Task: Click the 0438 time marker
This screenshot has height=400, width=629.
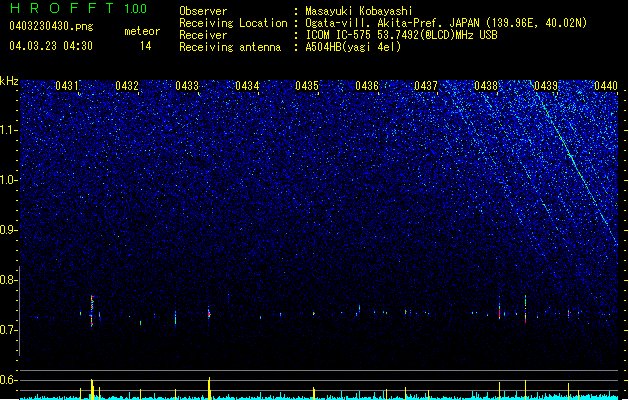Action: pos(486,85)
